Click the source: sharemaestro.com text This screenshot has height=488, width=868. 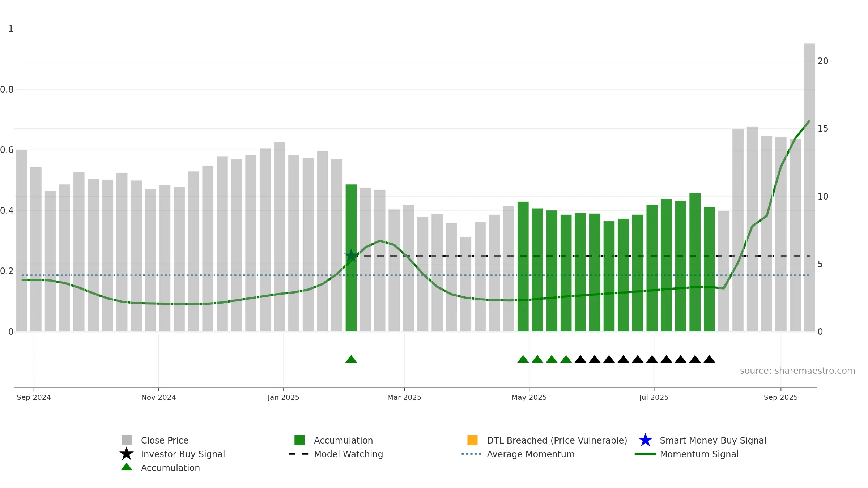coord(797,371)
